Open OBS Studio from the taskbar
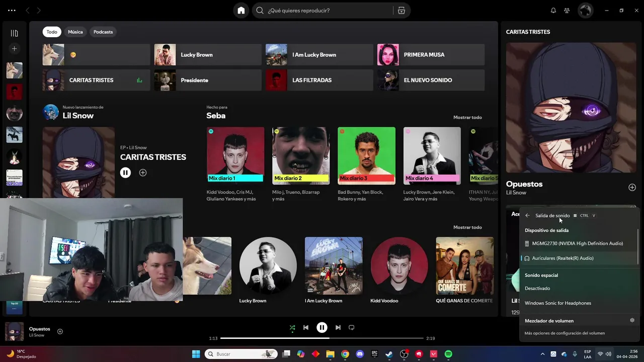This screenshot has width=644, height=362. pyautogui.click(x=404, y=354)
